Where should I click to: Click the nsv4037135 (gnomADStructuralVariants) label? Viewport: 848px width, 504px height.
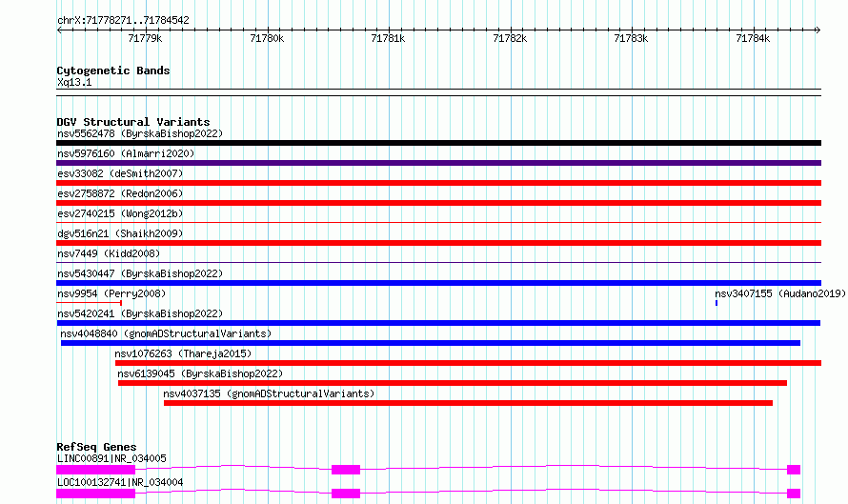coord(269,393)
